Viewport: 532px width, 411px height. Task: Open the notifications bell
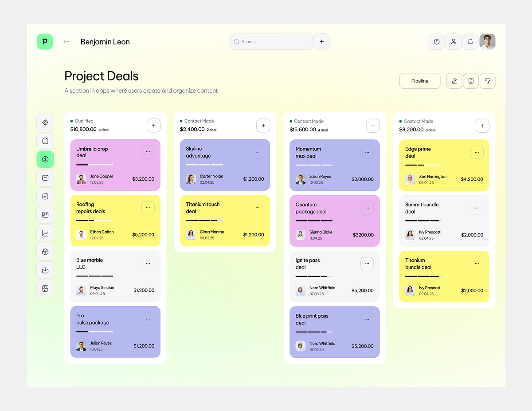coord(470,42)
